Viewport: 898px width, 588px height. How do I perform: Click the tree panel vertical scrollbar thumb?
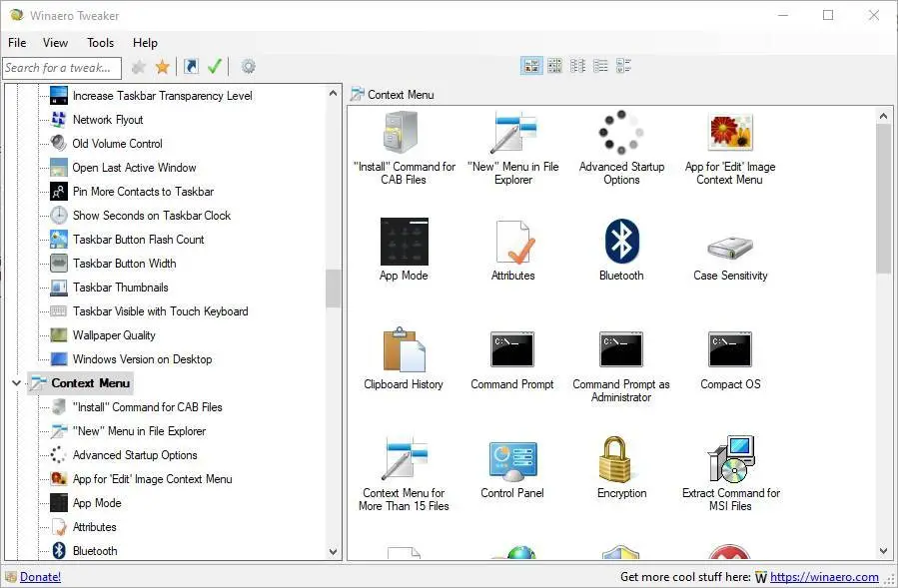334,289
